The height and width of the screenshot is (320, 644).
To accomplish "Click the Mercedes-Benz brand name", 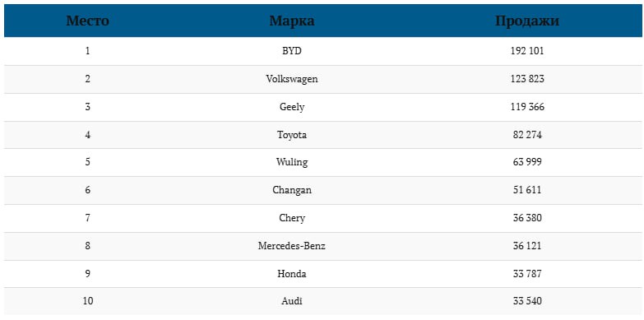I will 292,246.
